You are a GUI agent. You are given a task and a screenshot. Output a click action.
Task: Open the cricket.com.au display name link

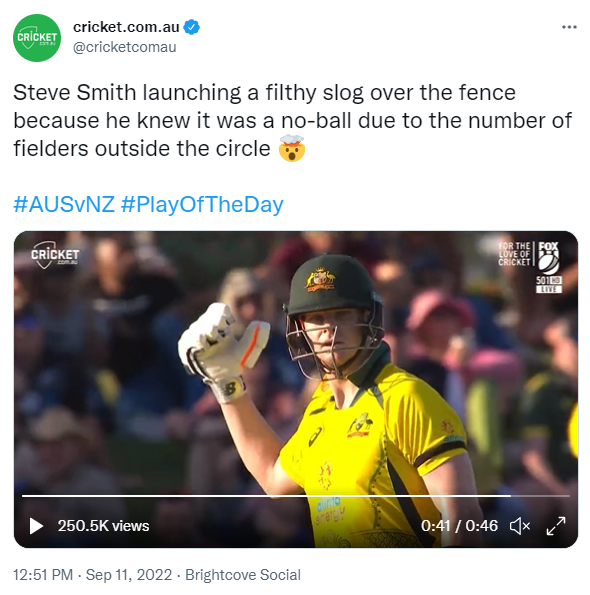pos(126,27)
